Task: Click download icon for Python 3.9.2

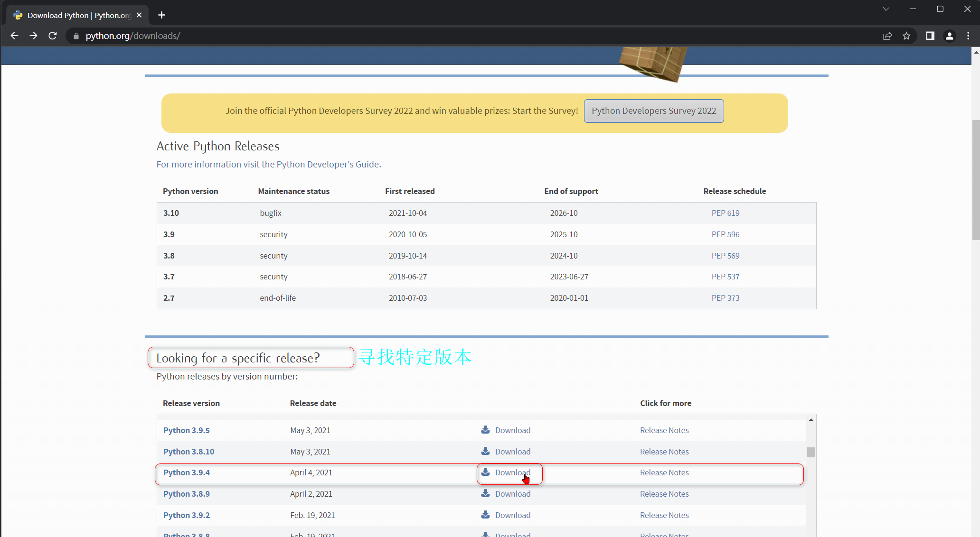Action: [x=485, y=515]
